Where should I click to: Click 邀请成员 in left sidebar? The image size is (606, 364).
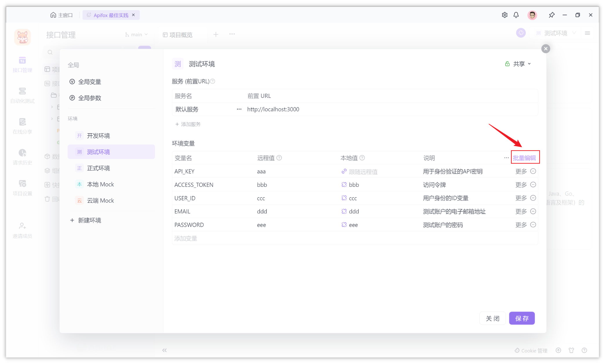22,230
